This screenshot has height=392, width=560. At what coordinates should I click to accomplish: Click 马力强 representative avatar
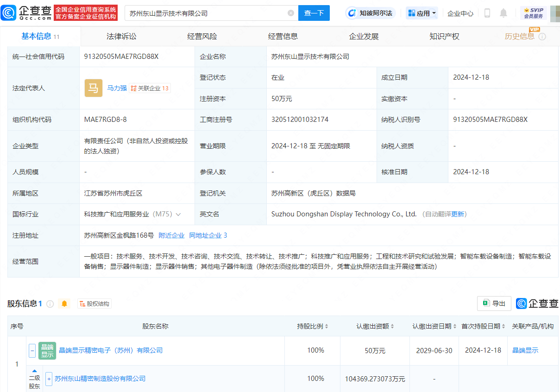[x=93, y=88]
